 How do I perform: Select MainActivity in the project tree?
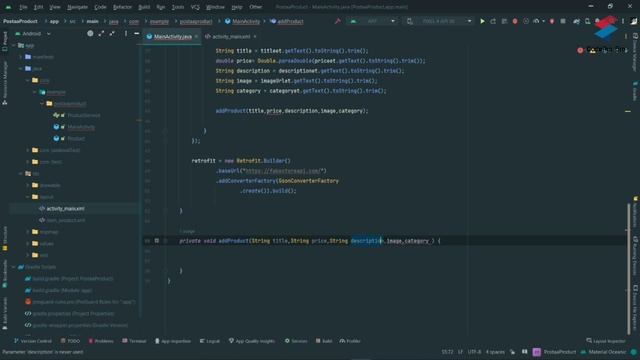coord(81,127)
